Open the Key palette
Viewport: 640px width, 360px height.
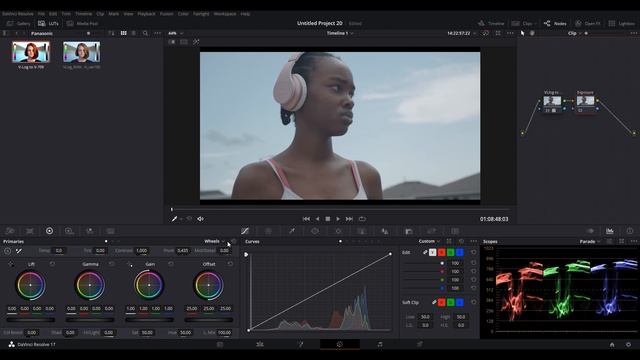click(x=409, y=231)
